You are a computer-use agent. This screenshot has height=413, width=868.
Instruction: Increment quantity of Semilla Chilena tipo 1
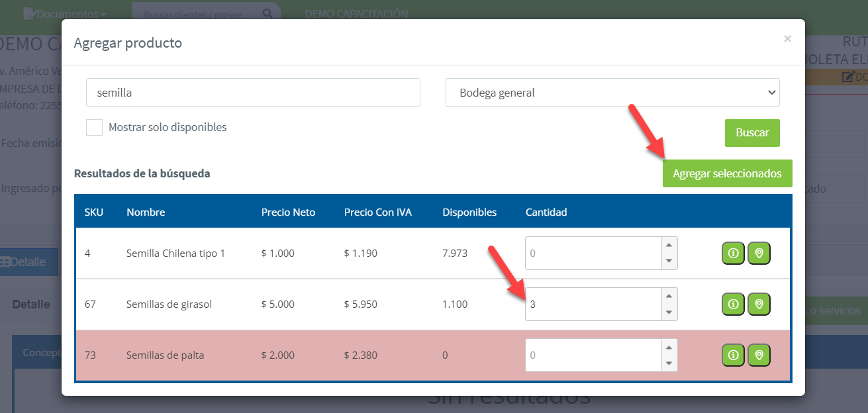(669, 246)
